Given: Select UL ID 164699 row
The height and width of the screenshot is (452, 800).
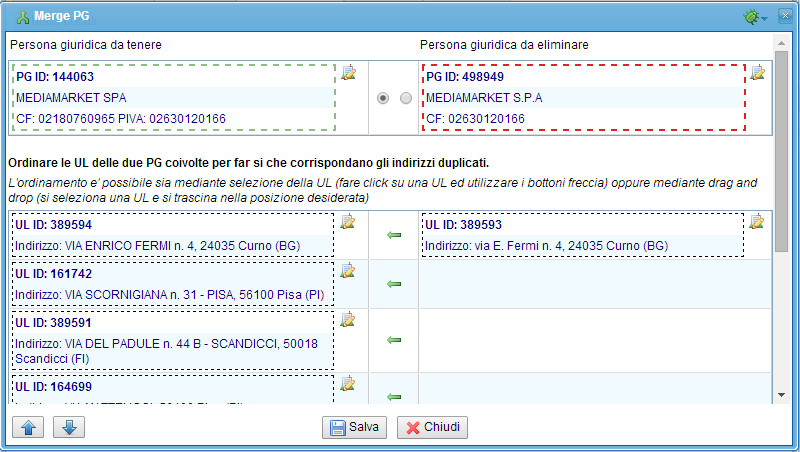Looking at the screenshot, I should 173,390.
